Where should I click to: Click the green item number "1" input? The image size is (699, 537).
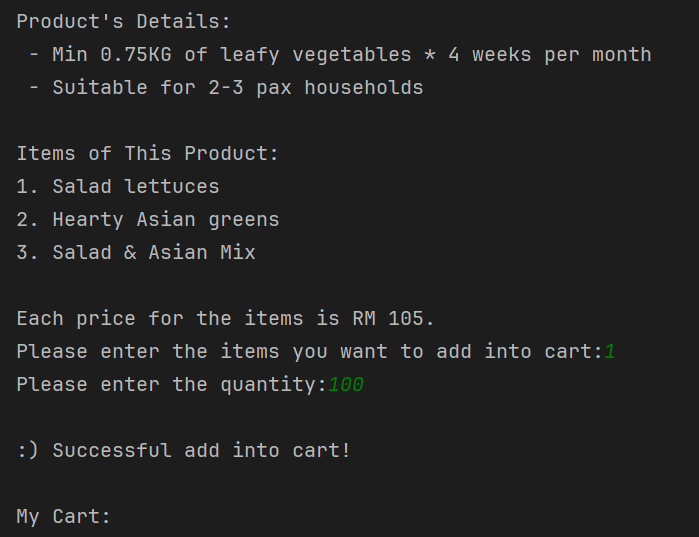(x=610, y=351)
